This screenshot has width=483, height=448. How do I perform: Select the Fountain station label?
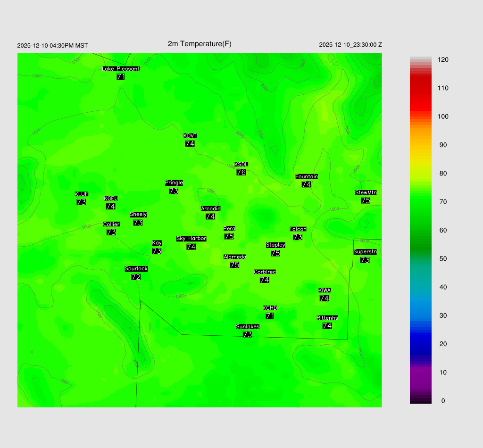pyautogui.click(x=307, y=176)
